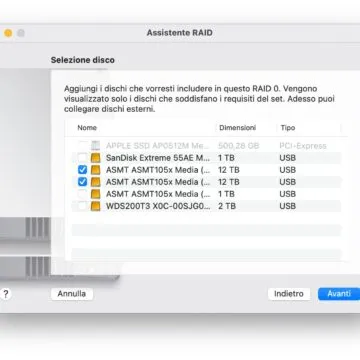Check the 1 TB ASMT105x disk checkbox

coord(82,194)
